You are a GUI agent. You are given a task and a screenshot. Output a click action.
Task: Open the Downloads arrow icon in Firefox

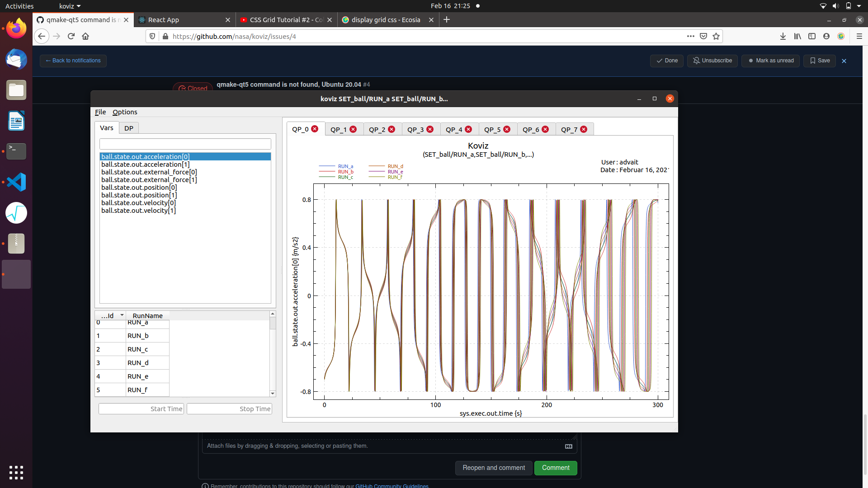(x=783, y=36)
